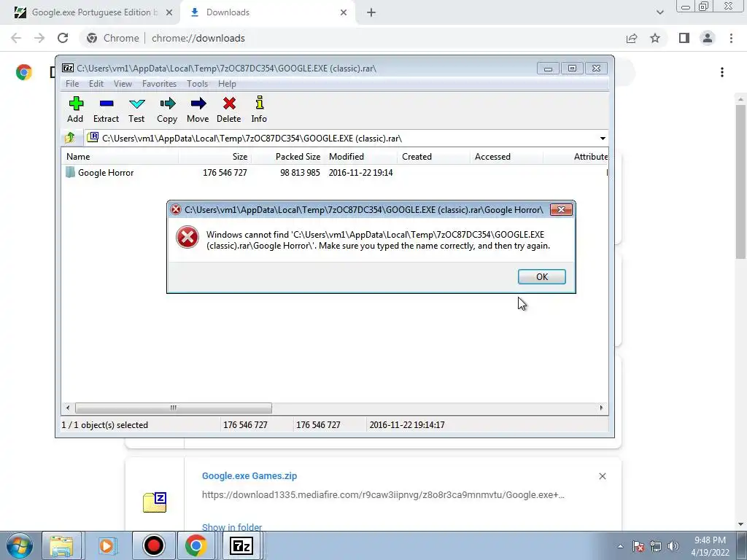This screenshot has width=747, height=560.
Task: Click the right arrow of the horizontal scrollbar
Action: pos(601,408)
